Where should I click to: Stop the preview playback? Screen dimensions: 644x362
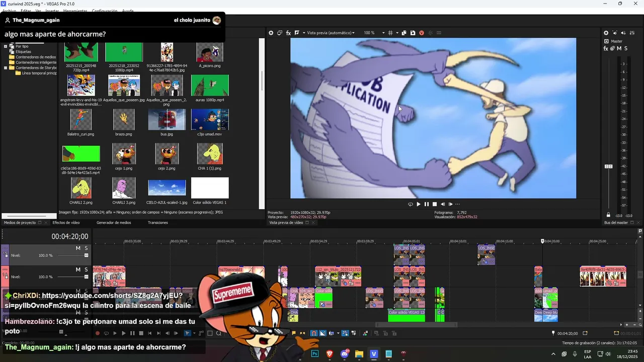[x=435, y=204]
